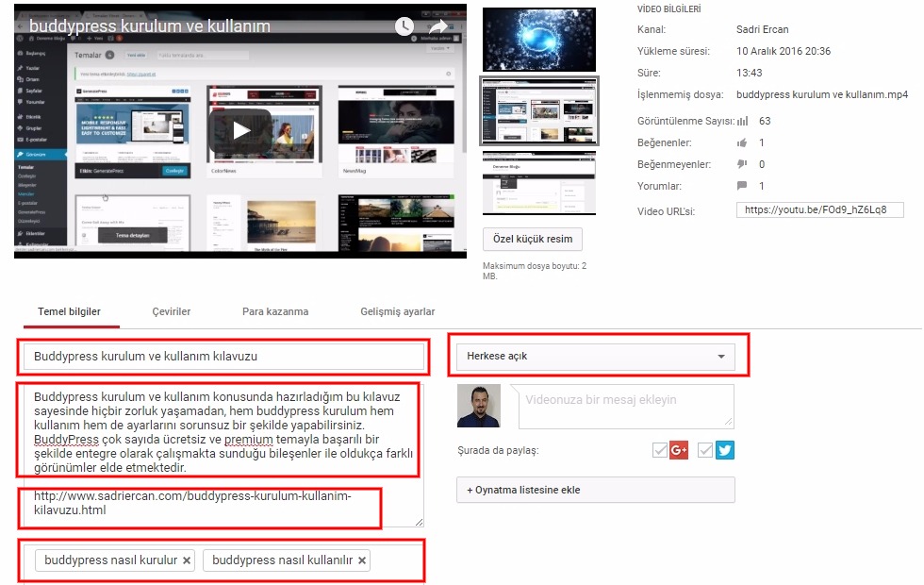Click into the video description text area
This screenshot has height=585, width=924.
[x=224, y=454]
